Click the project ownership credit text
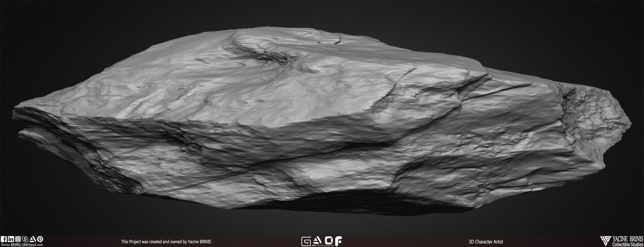Image resolution: width=644 pixels, height=247 pixels. pyautogui.click(x=166, y=242)
